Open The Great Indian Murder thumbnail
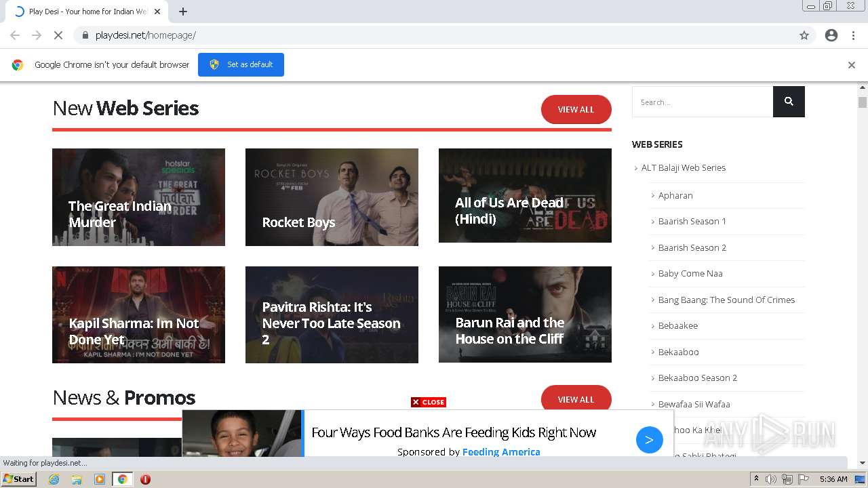The width and height of the screenshot is (868, 488). point(138,197)
